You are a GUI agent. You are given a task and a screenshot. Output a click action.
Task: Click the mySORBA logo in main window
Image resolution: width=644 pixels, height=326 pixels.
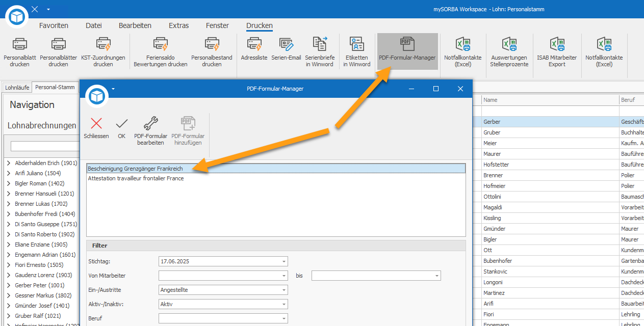click(17, 17)
